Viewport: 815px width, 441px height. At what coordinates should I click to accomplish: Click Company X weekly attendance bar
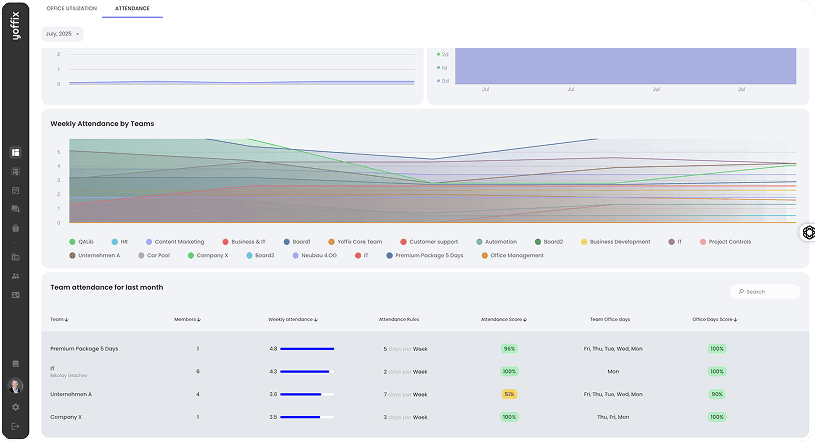[x=307, y=417]
